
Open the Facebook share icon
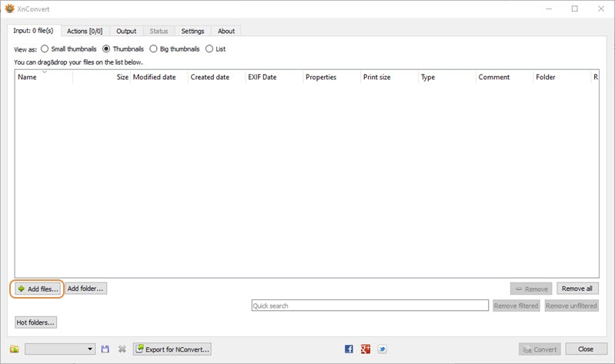(349, 349)
